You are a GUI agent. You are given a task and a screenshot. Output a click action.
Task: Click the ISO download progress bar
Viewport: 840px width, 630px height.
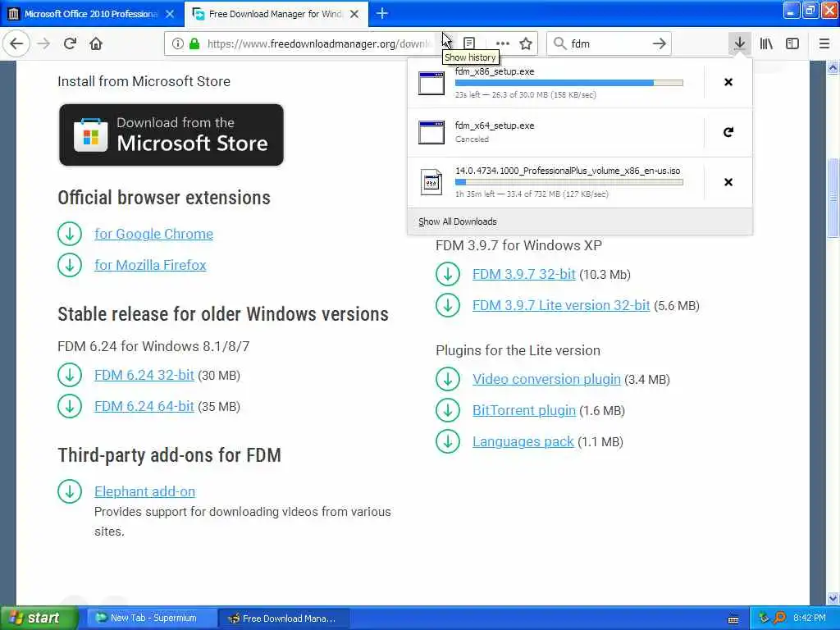click(569, 182)
